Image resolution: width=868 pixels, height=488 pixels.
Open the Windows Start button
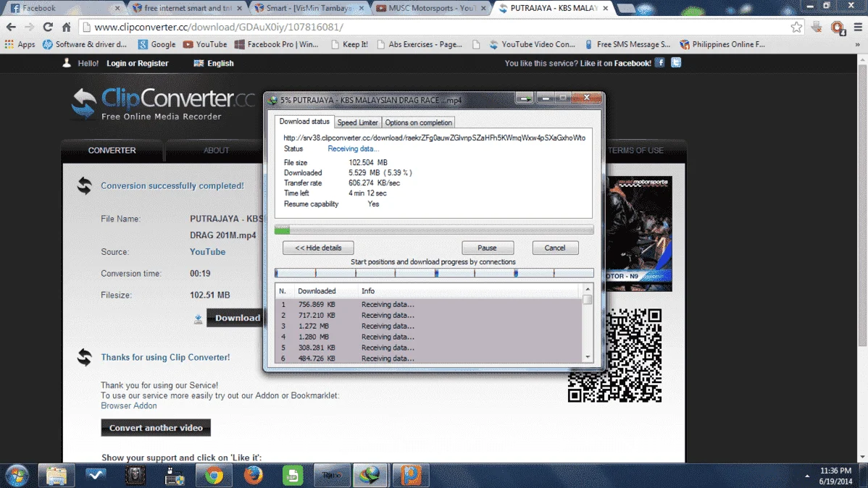pos(17,475)
